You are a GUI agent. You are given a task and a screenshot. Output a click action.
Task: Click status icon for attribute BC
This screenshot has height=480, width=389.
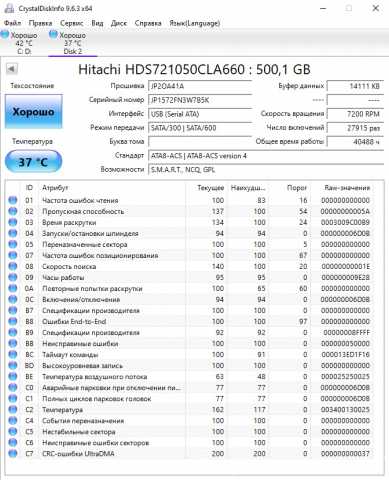click(13, 354)
